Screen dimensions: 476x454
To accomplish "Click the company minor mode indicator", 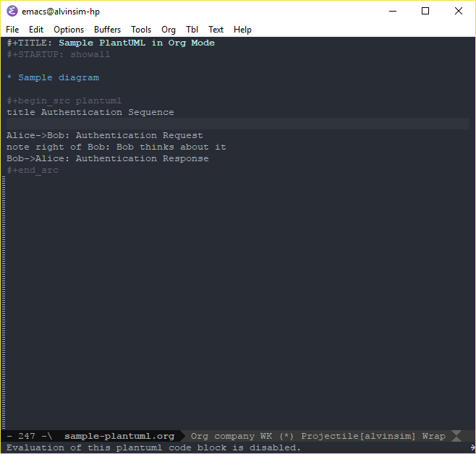I will point(234,436).
